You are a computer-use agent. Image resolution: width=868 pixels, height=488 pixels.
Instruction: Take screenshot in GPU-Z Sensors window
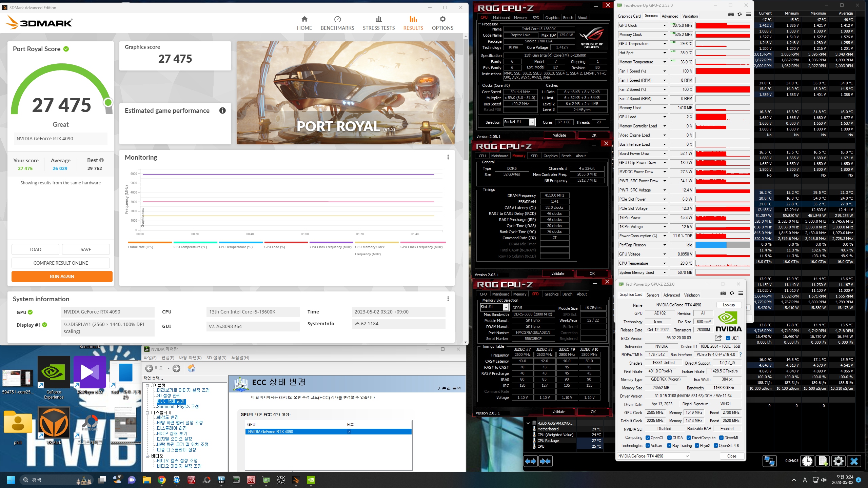pyautogui.click(x=731, y=14)
